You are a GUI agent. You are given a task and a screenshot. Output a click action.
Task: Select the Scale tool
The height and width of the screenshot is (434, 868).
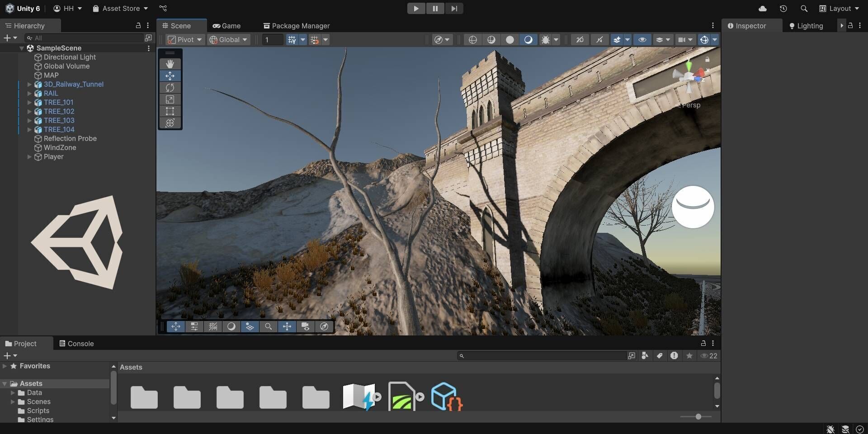click(170, 99)
